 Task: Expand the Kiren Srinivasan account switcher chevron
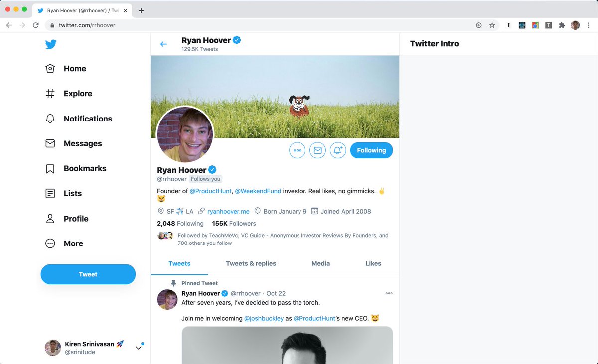[x=139, y=348]
